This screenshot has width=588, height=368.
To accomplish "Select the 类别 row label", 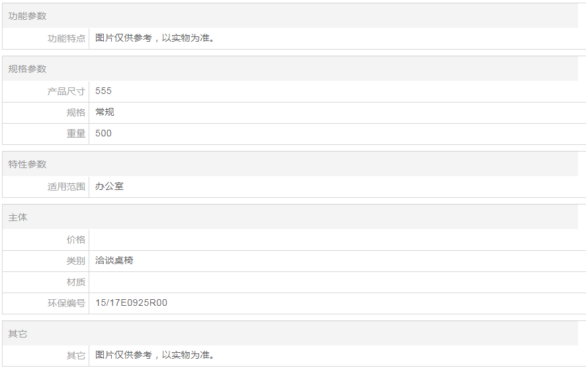I will tap(75, 261).
